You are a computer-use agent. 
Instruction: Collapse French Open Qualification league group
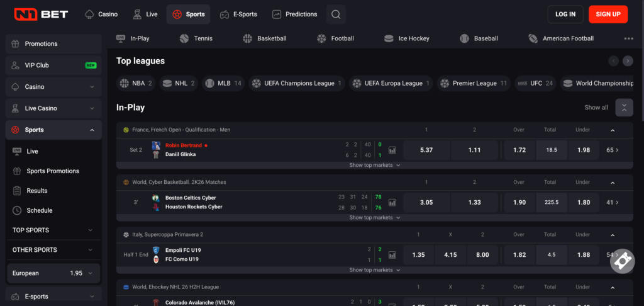(x=613, y=130)
